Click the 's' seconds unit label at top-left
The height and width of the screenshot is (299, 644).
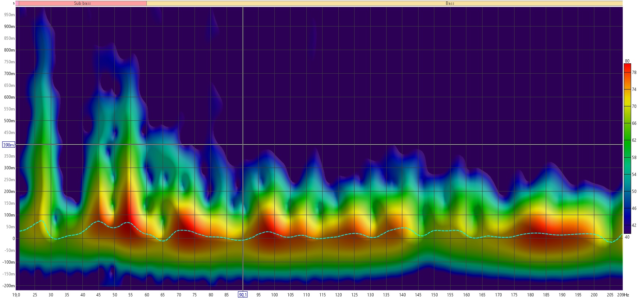(14, 3)
